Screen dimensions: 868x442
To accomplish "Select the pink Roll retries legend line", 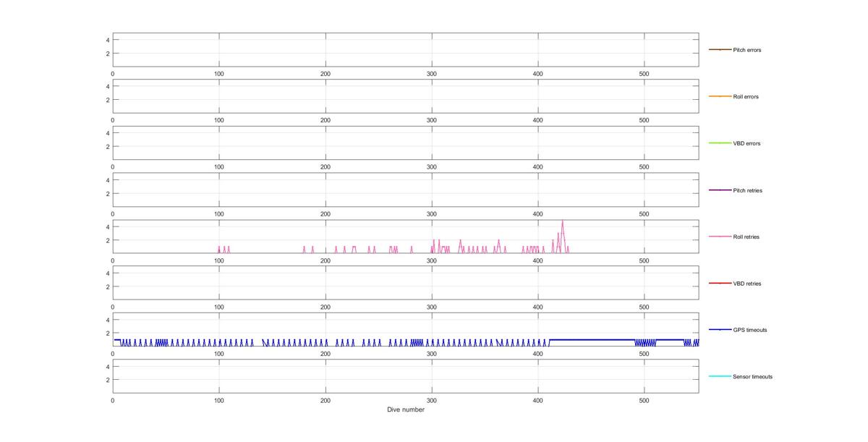I will click(720, 237).
